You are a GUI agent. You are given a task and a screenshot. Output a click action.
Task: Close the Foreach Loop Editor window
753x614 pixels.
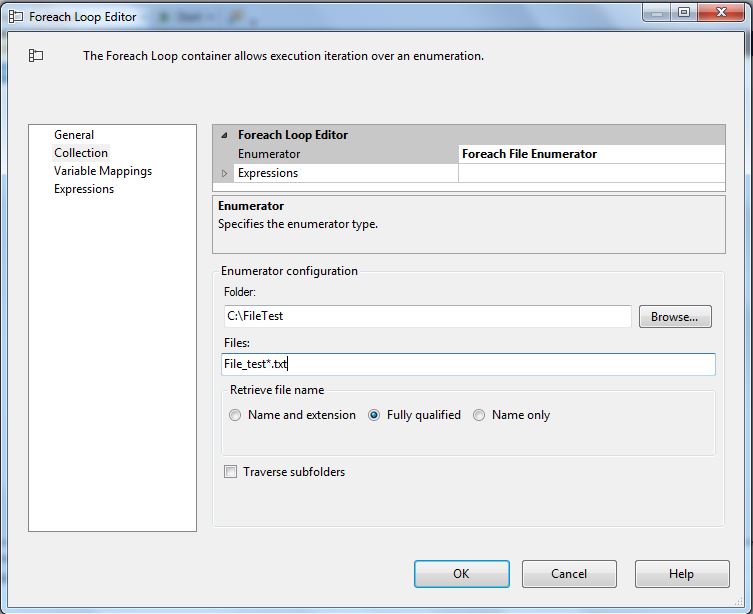tap(721, 13)
